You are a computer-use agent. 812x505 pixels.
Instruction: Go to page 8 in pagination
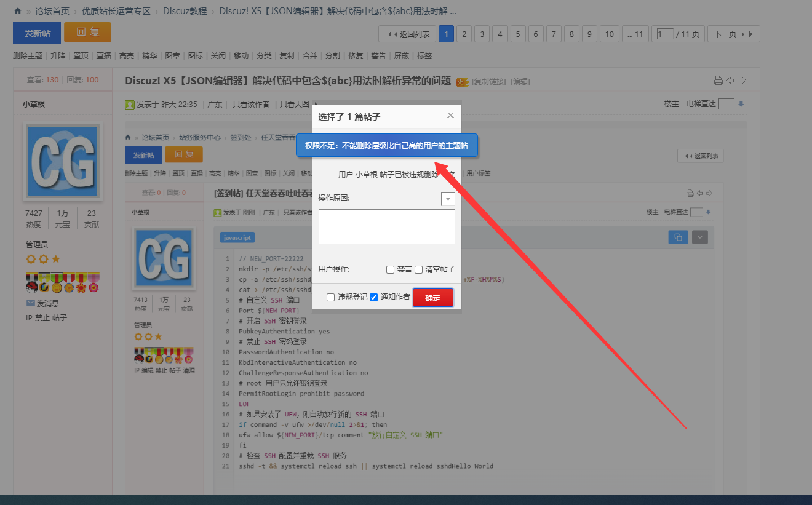(572, 34)
